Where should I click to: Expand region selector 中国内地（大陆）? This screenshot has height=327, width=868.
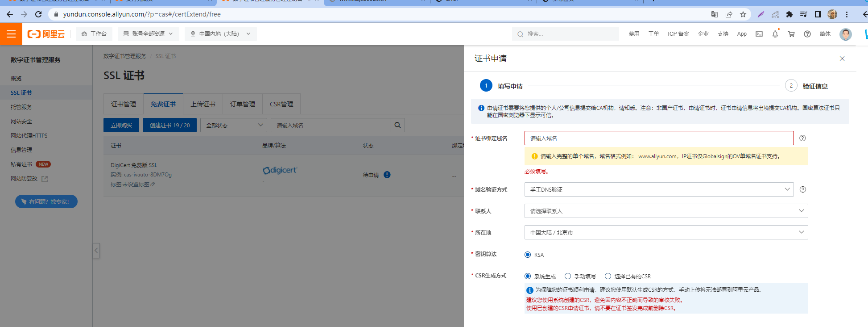tap(221, 34)
